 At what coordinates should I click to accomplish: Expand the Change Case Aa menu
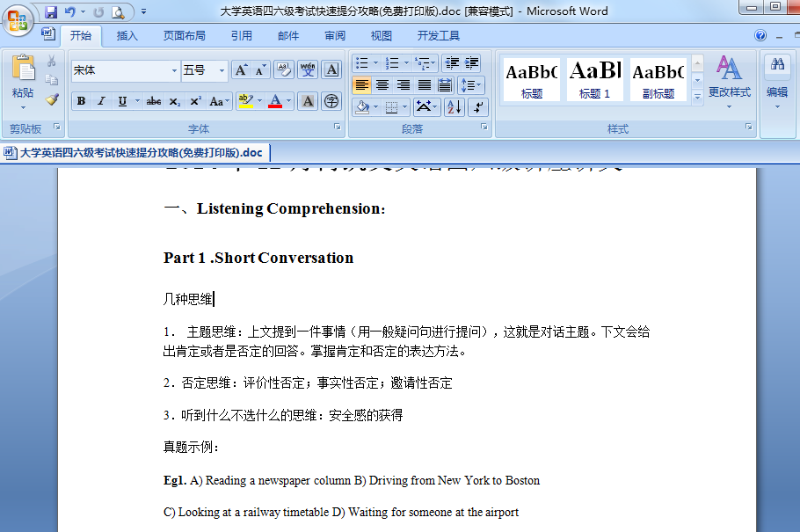coord(220,101)
